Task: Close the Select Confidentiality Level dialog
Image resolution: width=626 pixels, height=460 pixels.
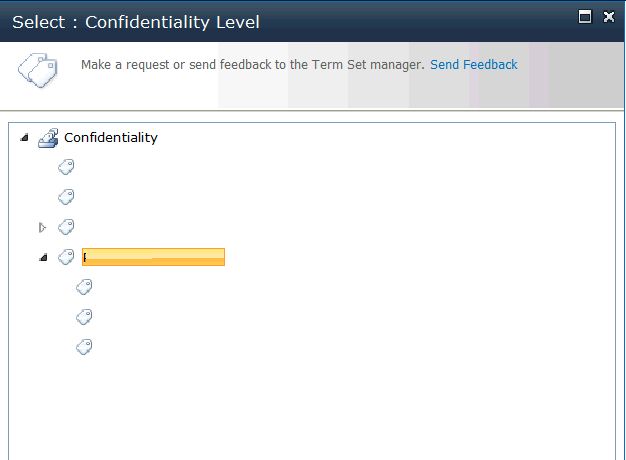Action: (608, 16)
